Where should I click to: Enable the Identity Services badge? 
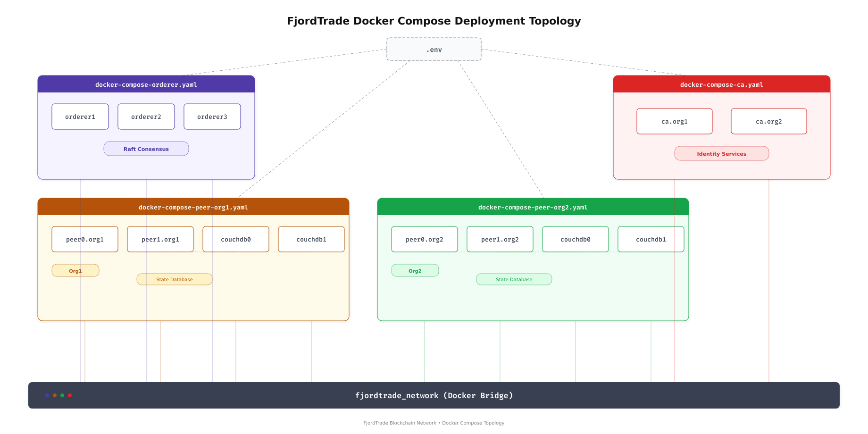point(721,153)
